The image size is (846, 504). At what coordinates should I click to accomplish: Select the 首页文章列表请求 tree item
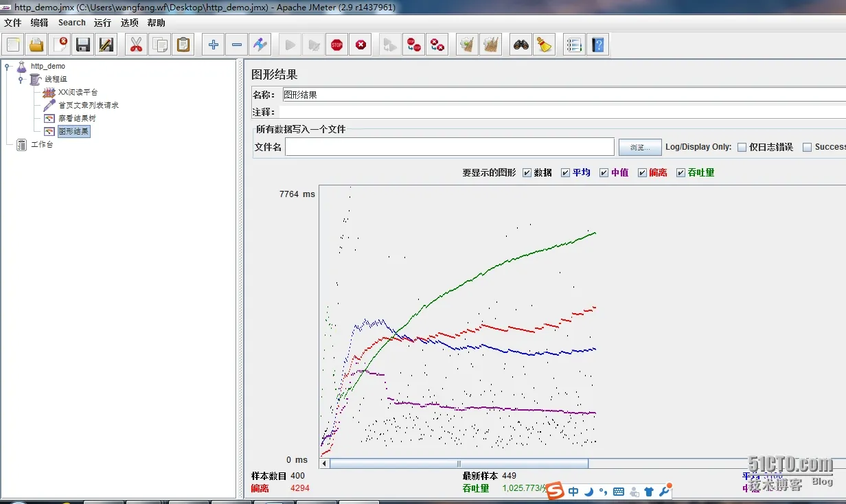coord(89,105)
